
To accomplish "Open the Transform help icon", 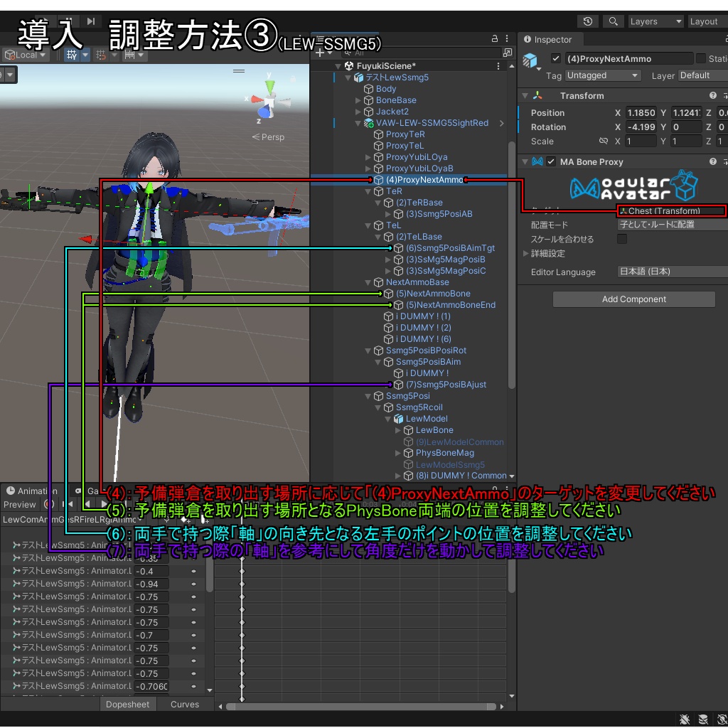I will click(x=712, y=96).
